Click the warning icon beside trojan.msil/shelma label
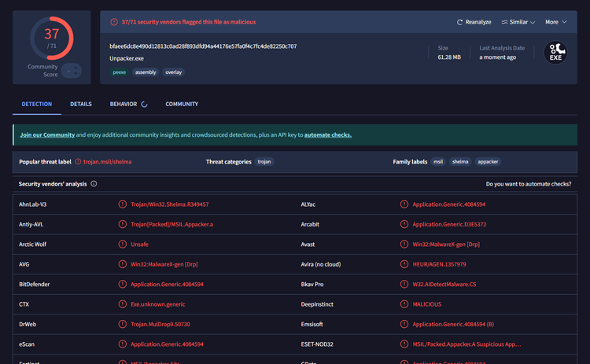The image size is (590, 364). (x=78, y=162)
